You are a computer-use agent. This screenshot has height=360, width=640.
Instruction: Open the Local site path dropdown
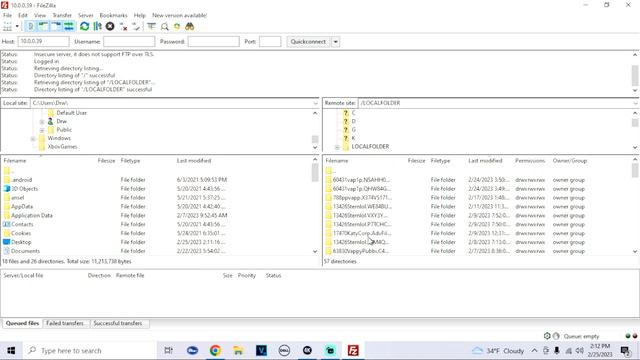[x=315, y=103]
